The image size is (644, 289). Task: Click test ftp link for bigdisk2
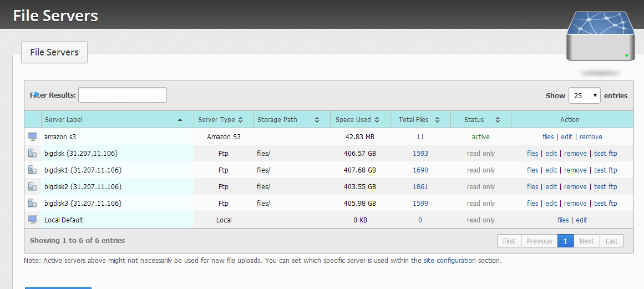click(605, 186)
